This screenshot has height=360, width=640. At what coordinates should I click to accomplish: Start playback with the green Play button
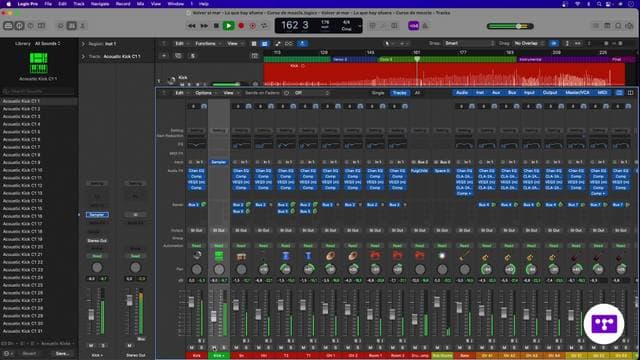click(229, 26)
